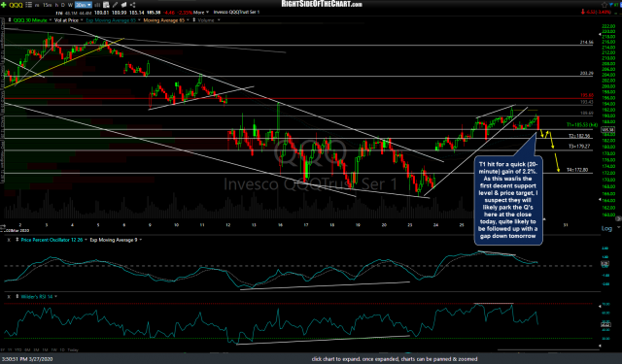Select the 6M time range
This screenshot has width=622, height=364.
pyautogui.click(x=27, y=350)
